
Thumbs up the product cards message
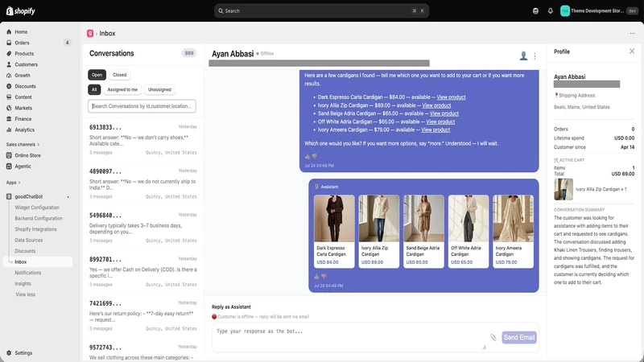[316, 277]
